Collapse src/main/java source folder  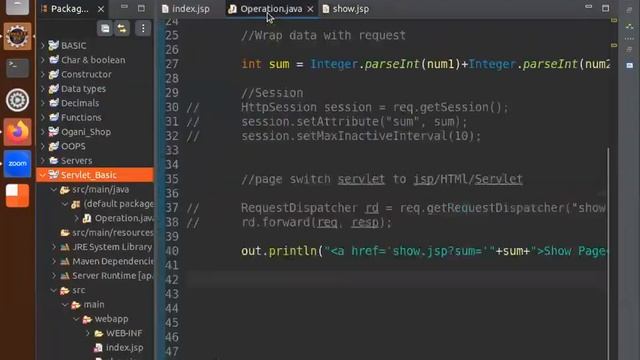click(x=54, y=189)
